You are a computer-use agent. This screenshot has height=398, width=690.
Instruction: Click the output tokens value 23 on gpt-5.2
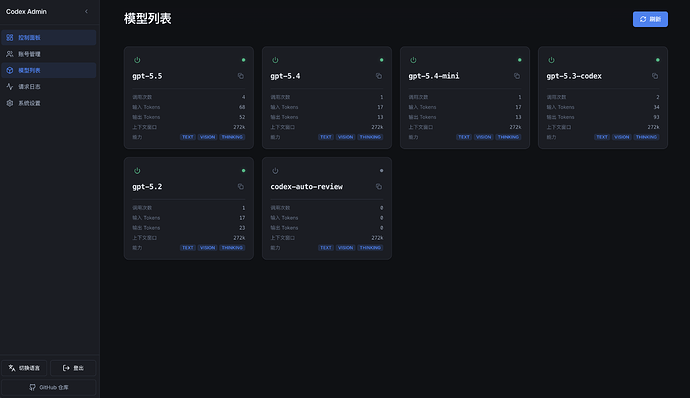[x=242, y=228]
